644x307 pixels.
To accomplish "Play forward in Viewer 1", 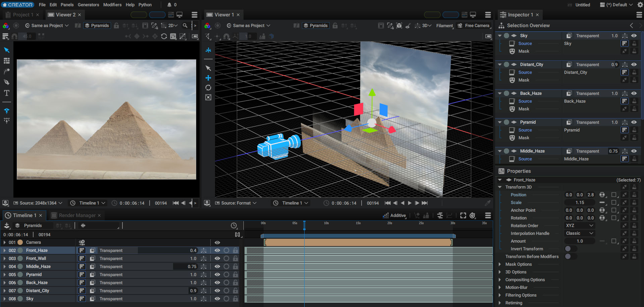I will tap(410, 203).
